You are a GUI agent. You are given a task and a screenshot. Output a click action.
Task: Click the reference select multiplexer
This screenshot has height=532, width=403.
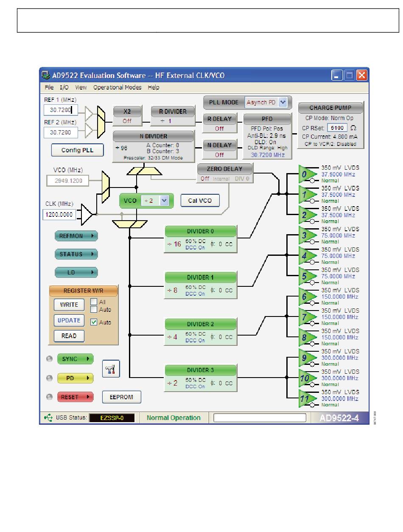pyautogui.click(x=101, y=122)
